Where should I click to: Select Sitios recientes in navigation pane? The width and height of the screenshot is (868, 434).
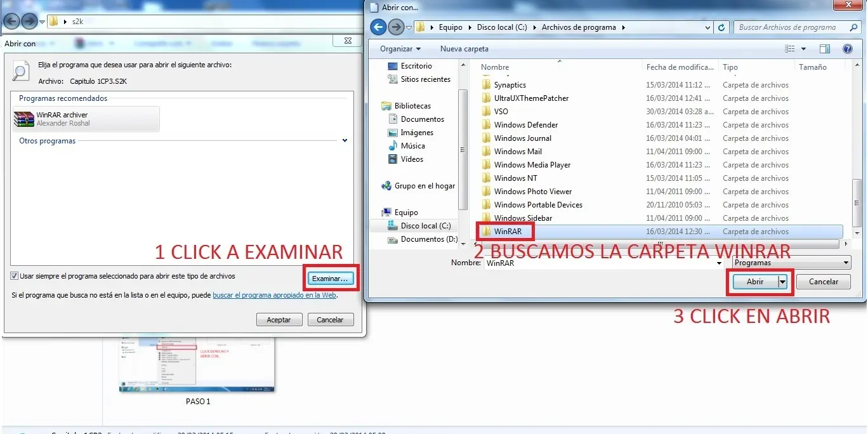coord(425,79)
